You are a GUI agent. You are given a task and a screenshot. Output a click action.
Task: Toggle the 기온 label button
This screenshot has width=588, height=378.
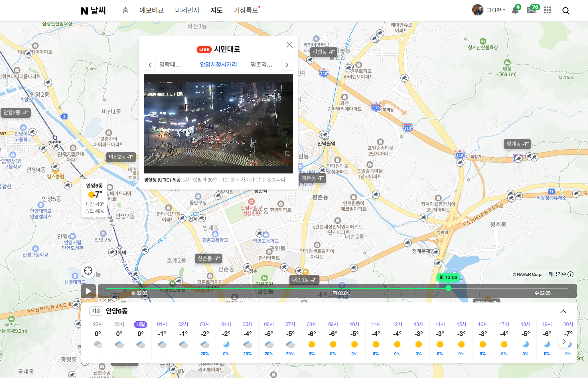click(96, 311)
